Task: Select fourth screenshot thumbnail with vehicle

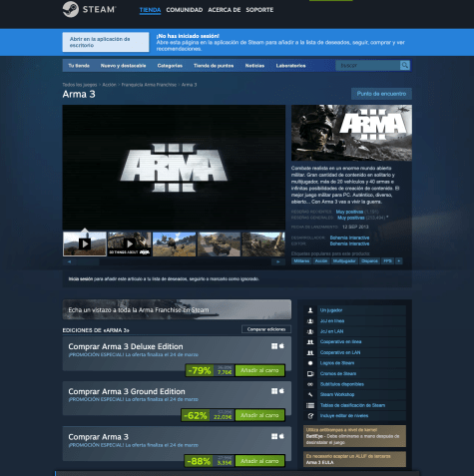Action: (x=219, y=243)
